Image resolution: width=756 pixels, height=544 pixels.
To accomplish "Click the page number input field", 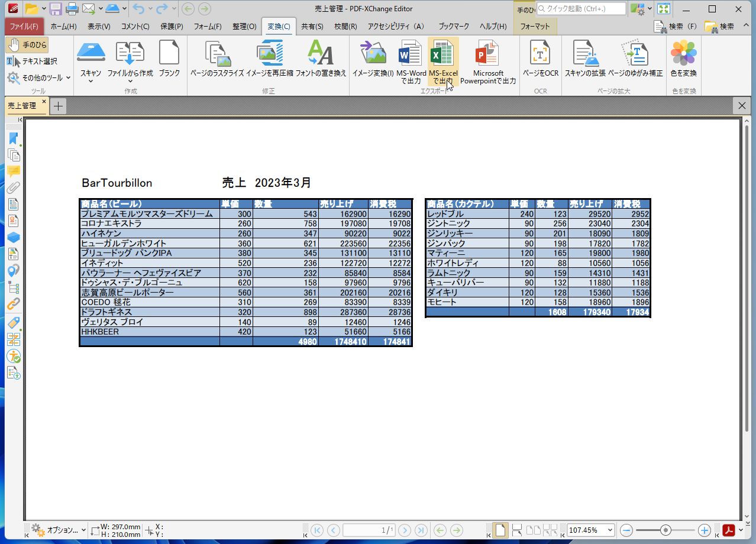I will [x=369, y=530].
